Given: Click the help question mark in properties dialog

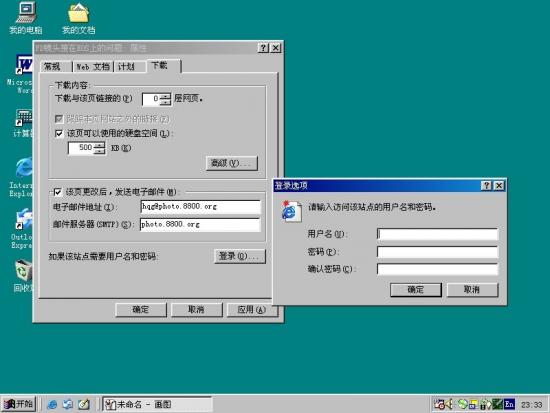Looking at the screenshot, I should pyautogui.click(x=263, y=48).
